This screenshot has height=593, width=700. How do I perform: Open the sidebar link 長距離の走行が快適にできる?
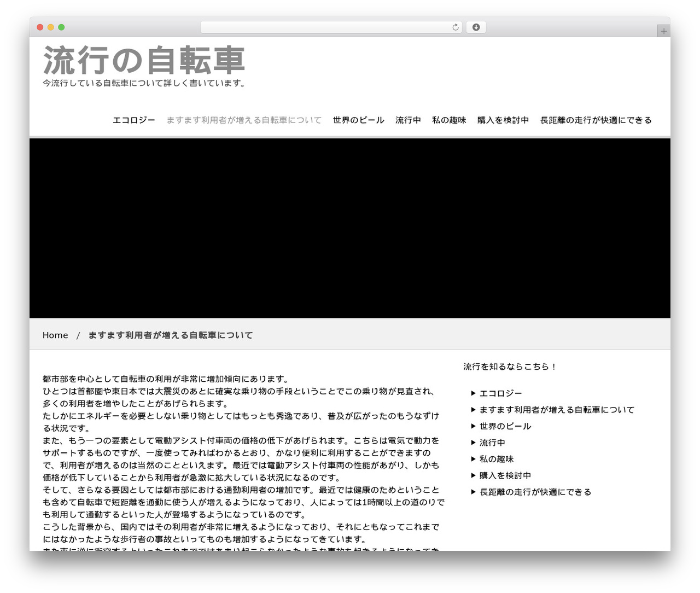[x=535, y=492]
